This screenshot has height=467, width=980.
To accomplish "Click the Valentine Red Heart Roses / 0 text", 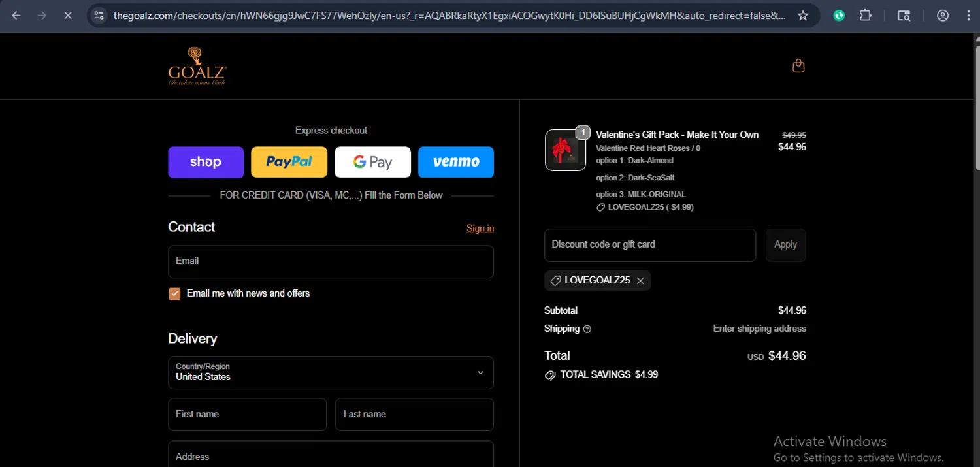I will [x=648, y=148].
